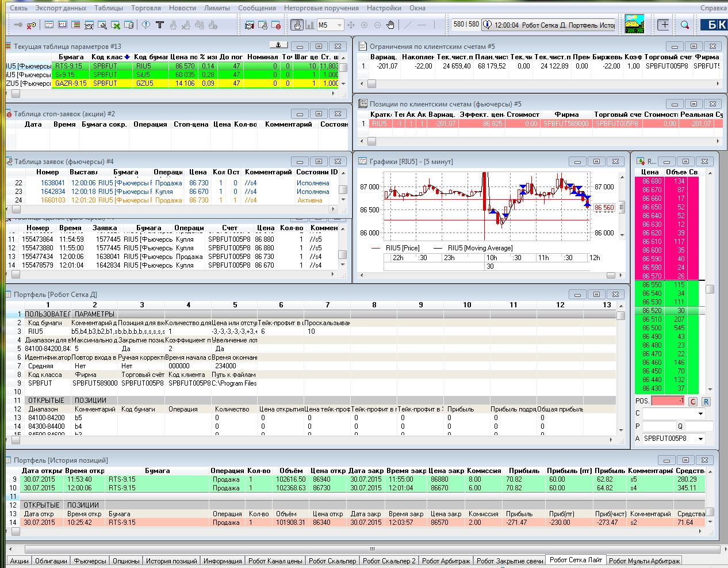Click the gray key connection icon

point(18,25)
